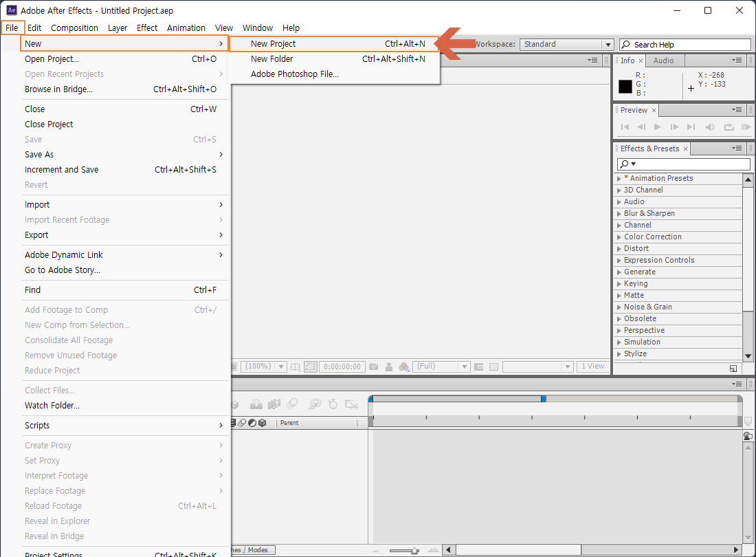Close the Info panel tab
Viewport: 756px width, 557px height.
pos(641,61)
